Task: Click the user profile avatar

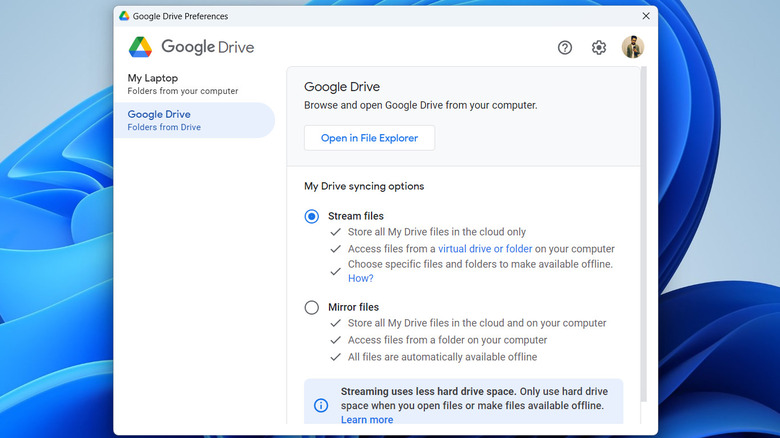Action: tap(633, 47)
